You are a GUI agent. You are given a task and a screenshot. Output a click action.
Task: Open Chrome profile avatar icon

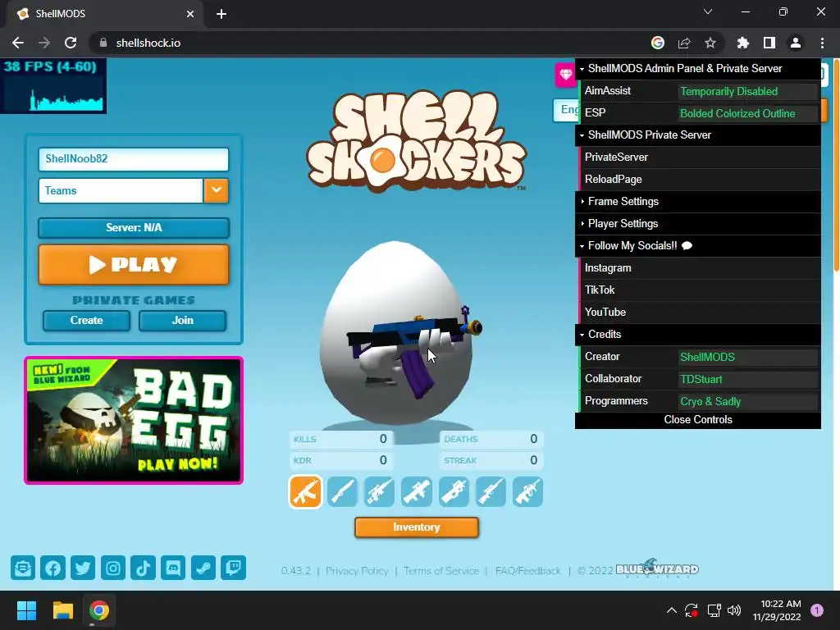click(796, 43)
